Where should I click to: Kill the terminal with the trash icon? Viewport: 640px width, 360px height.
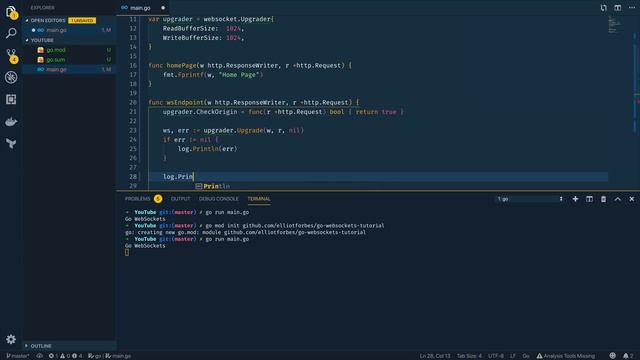603,199
